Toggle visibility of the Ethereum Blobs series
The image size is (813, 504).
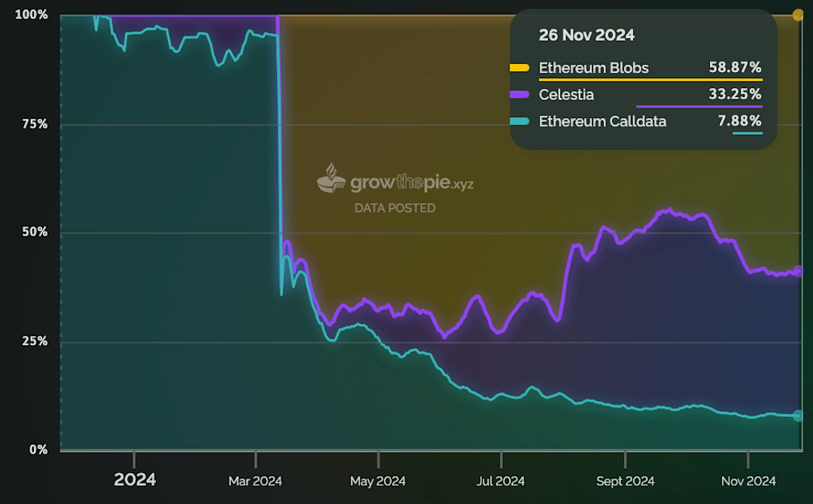pyautogui.click(x=595, y=68)
